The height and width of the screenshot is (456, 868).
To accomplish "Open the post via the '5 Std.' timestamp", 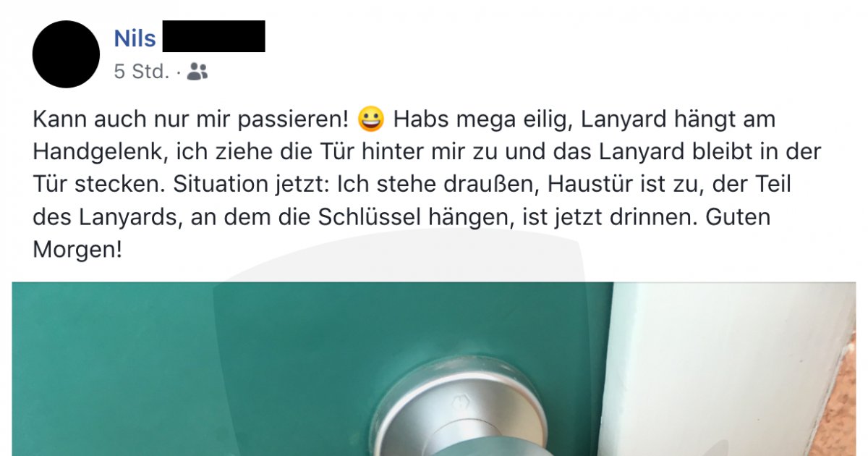I will point(141,72).
